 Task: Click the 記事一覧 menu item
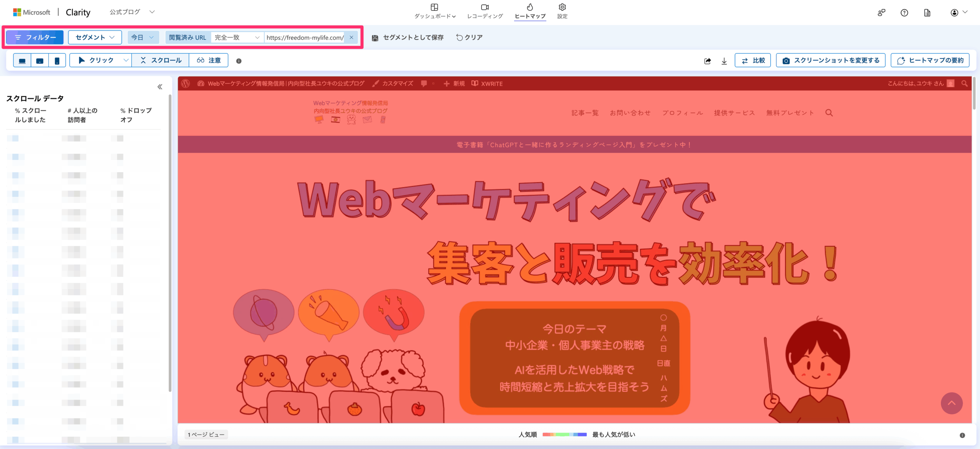point(585,113)
